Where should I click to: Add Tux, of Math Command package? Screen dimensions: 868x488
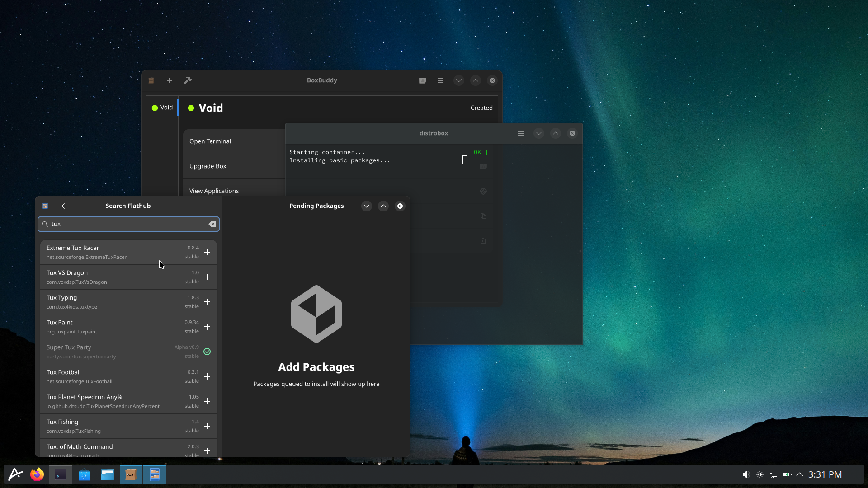207,451
